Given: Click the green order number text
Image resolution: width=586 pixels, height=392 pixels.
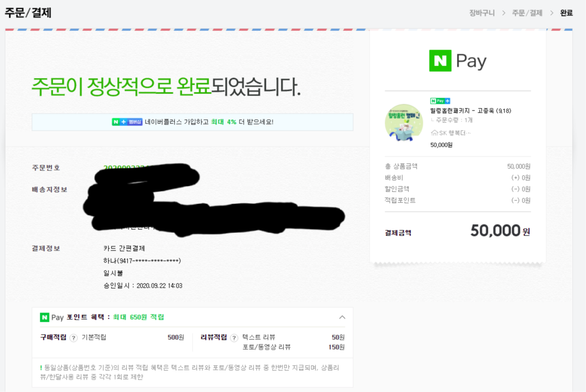Looking at the screenshot, I should [125, 167].
